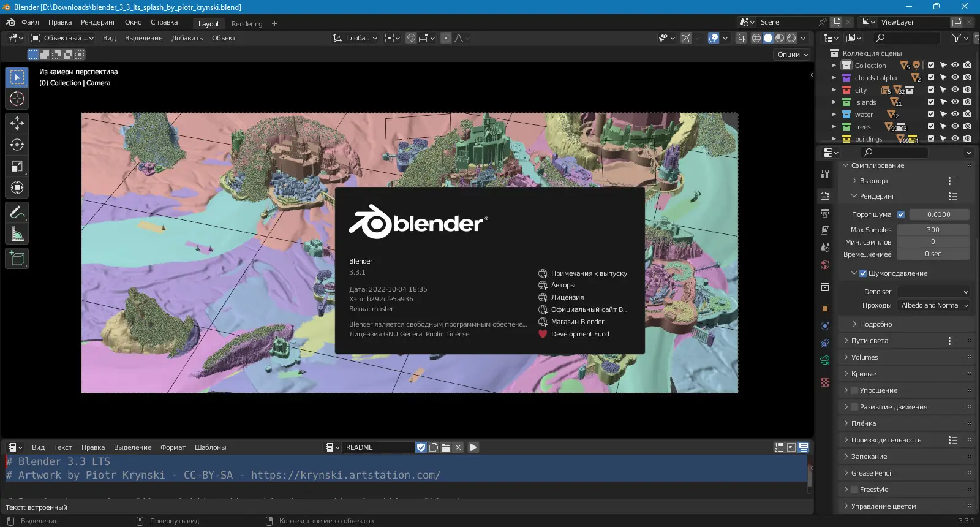Toggle snapping magnet in viewport header

point(411,38)
